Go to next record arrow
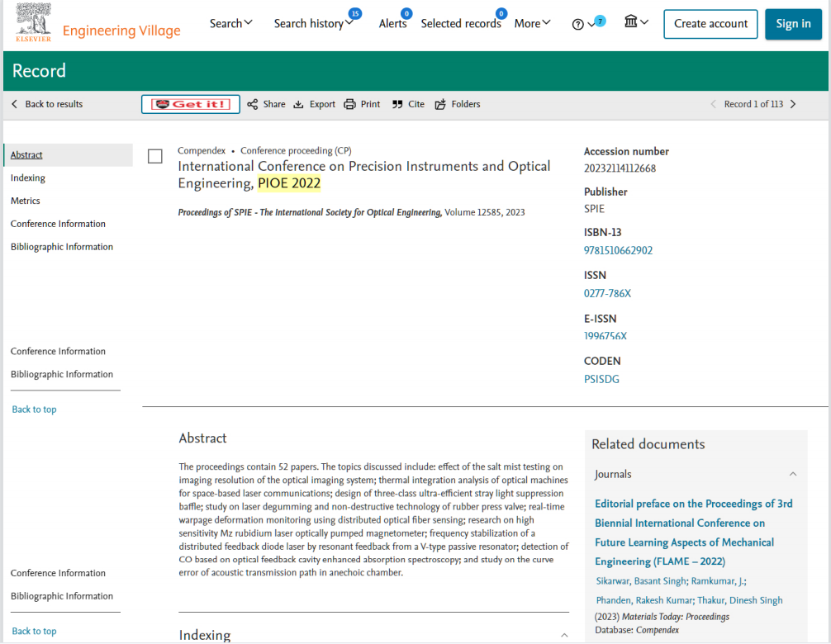 [793, 104]
